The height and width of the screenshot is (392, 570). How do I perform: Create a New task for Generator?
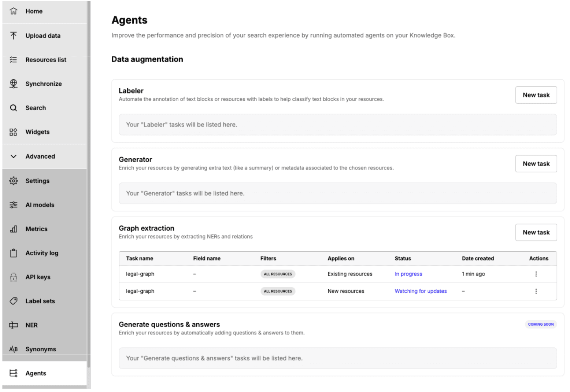pos(536,164)
